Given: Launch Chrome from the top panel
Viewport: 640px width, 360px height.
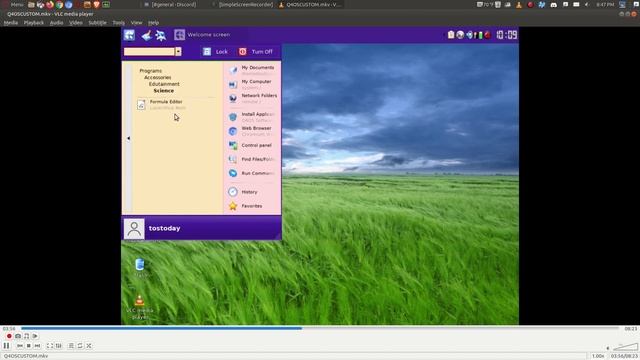Looking at the screenshot, I should pos(59,5).
